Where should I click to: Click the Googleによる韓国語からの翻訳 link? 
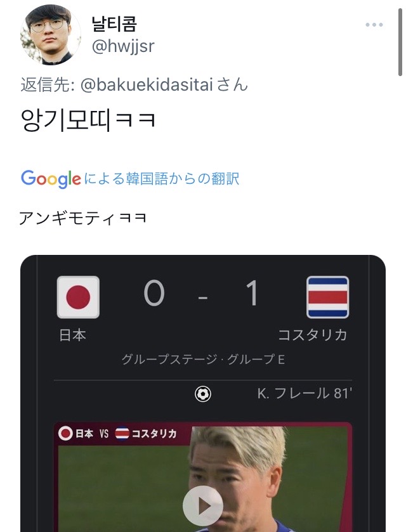130,179
